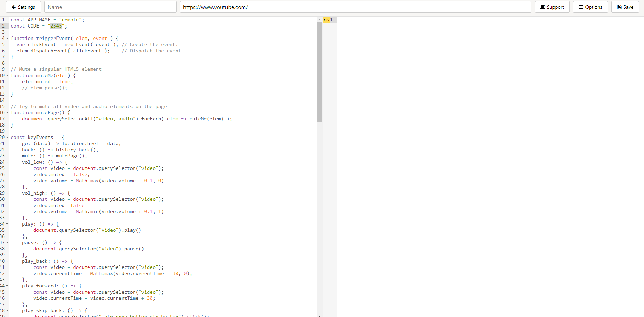Image resolution: width=644 pixels, height=317 pixels.
Task: Select the YouTube URL address field
Action: click(355, 7)
